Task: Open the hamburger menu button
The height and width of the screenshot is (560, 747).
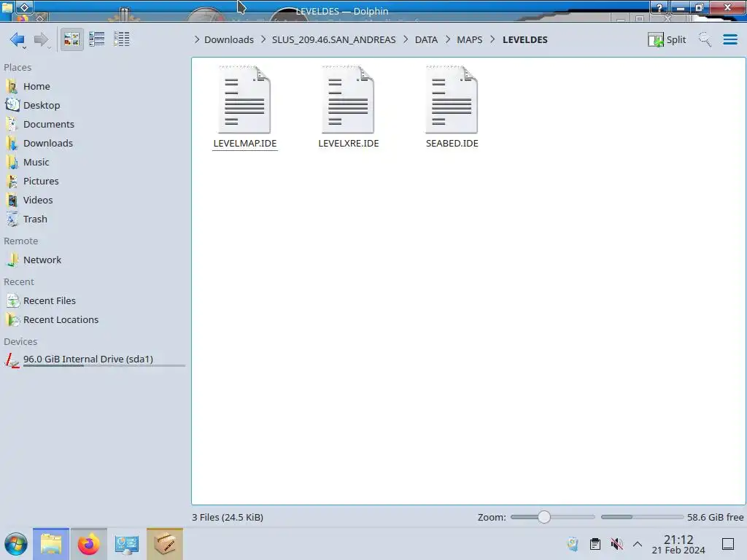Action: [x=729, y=39]
